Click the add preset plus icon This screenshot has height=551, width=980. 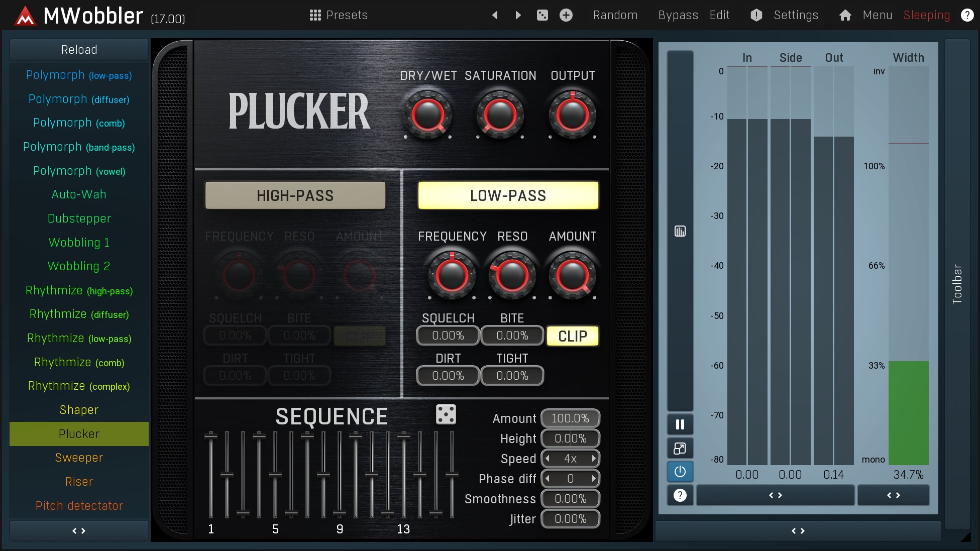(x=566, y=15)
